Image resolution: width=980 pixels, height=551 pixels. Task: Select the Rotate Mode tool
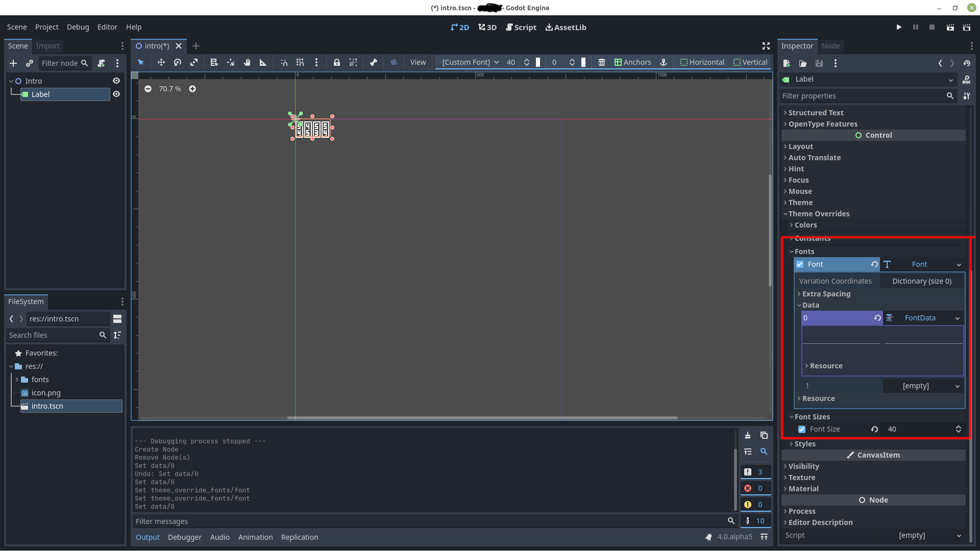[x=178, y=62]
